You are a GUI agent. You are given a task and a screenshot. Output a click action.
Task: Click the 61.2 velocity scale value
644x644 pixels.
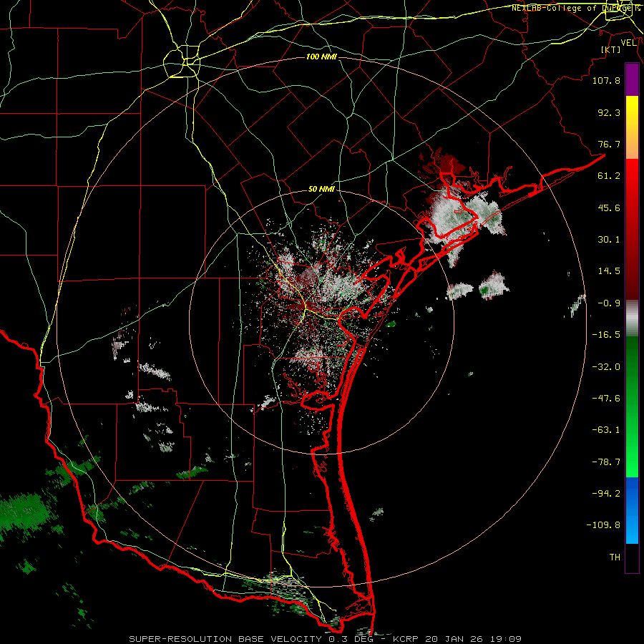pos(609,176)
